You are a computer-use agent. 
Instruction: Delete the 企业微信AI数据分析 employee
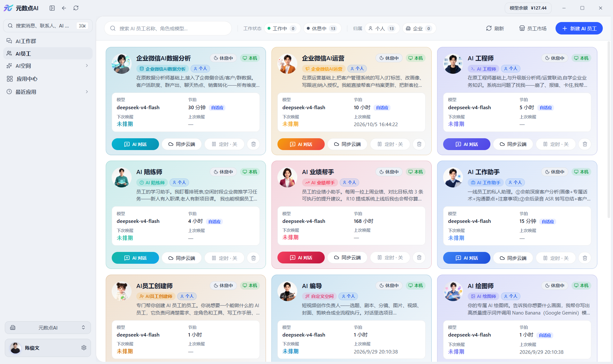(254, 144)
